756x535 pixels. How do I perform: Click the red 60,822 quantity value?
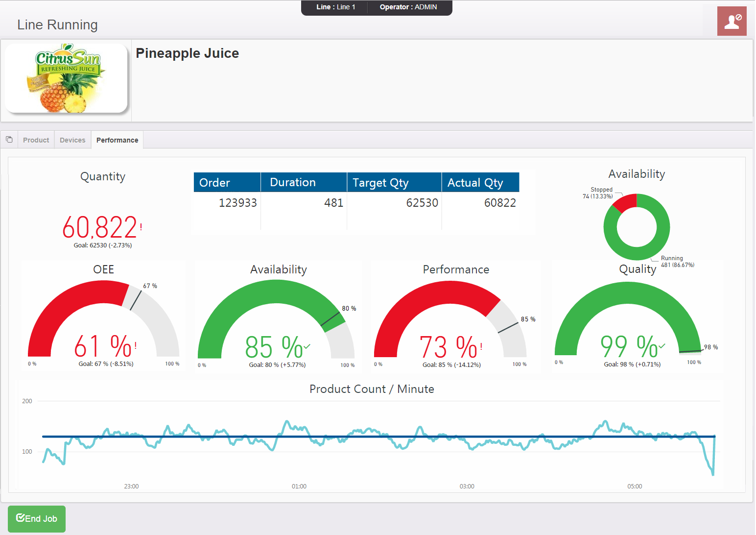pyautogui.click(x=100, y=227)
